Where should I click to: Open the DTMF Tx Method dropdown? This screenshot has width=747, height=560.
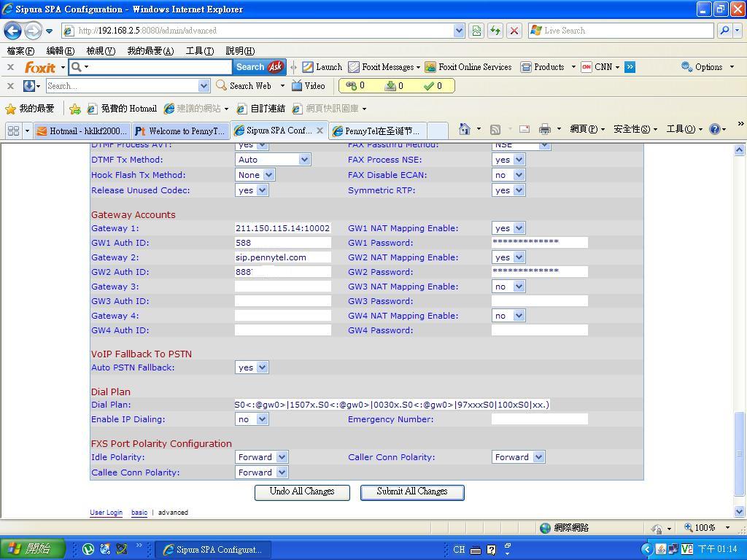pyautogui.click(x=273, y=160)
